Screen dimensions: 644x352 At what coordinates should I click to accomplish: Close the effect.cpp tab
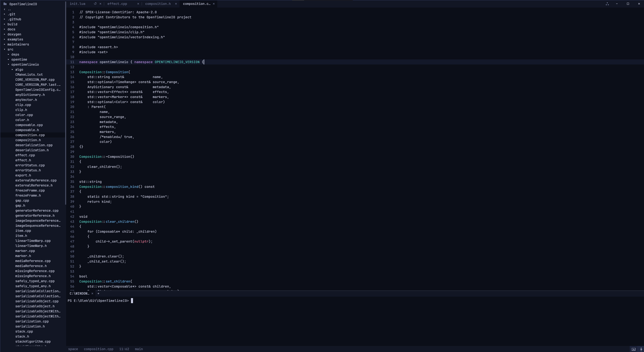coord(138,4)
